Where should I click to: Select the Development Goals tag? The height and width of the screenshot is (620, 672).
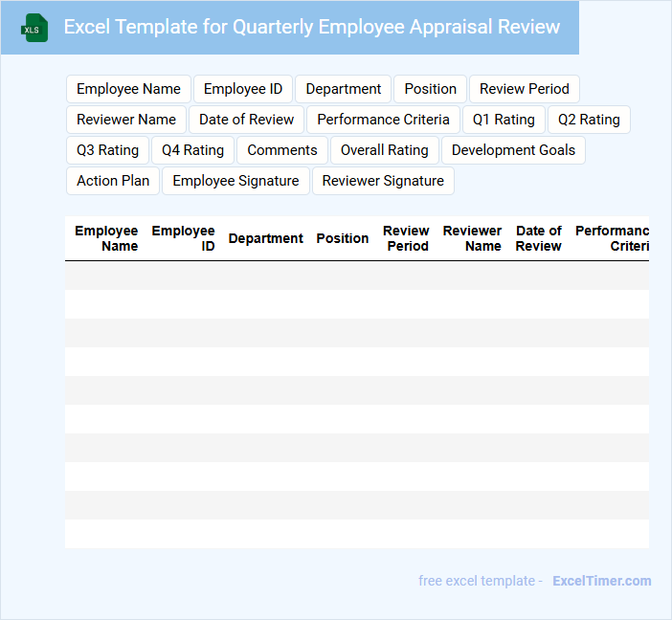513,150
